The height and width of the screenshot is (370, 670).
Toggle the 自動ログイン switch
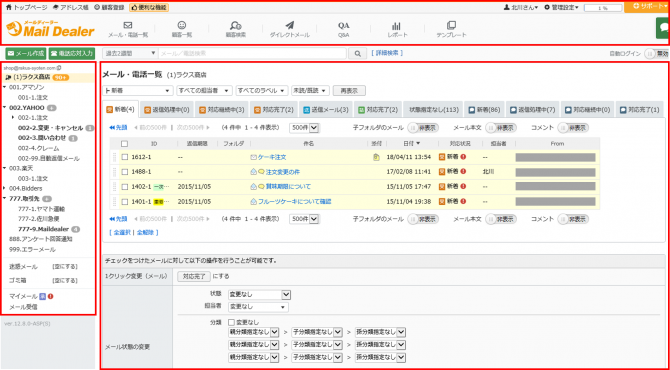pyautogui.click(x=656, y=53)
